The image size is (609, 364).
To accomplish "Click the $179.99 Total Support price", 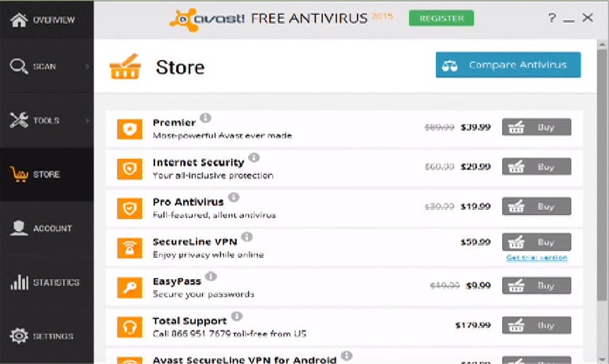I will coord(473,325).
